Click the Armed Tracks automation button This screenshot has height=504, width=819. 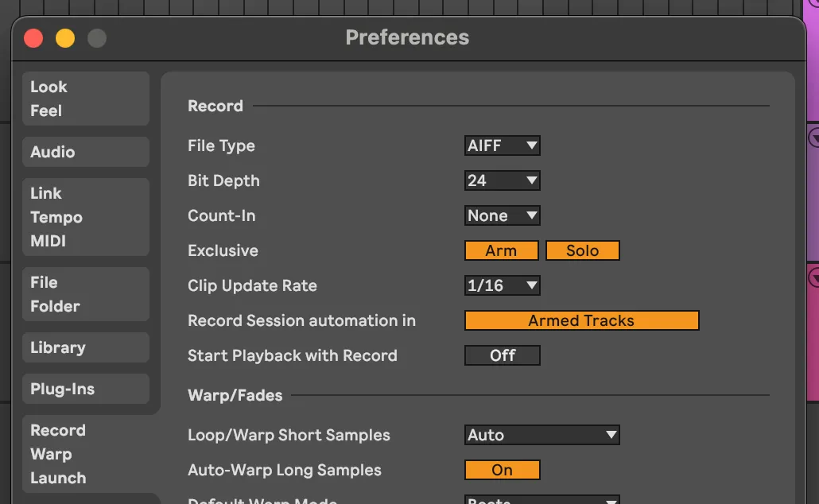(x=581, y=320)
